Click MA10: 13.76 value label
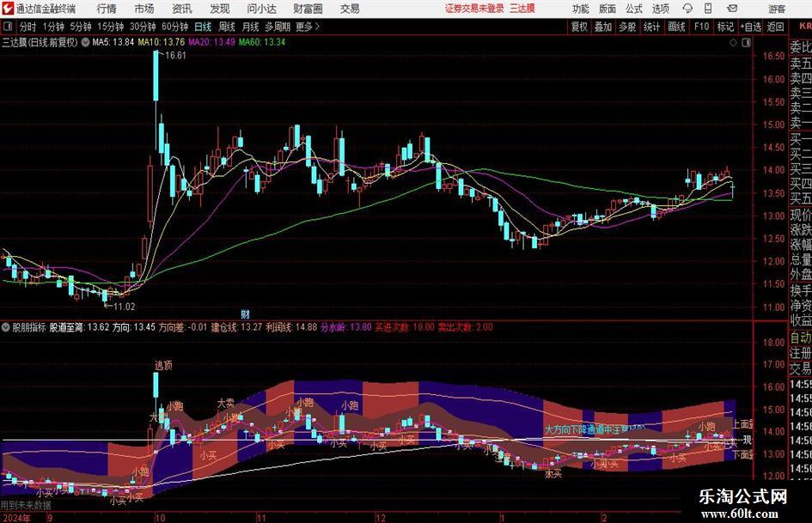This screenshot has width=812, height=523. coord(161,42)
